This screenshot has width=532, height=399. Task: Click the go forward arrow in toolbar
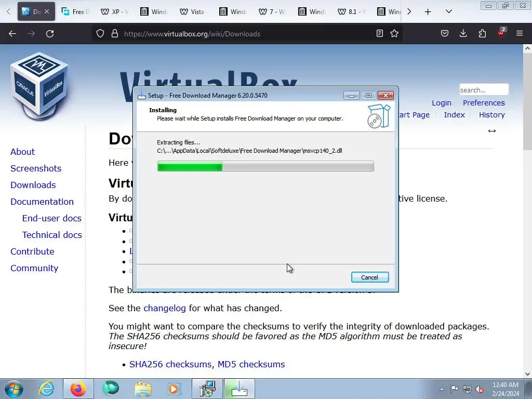pos(31,34)
